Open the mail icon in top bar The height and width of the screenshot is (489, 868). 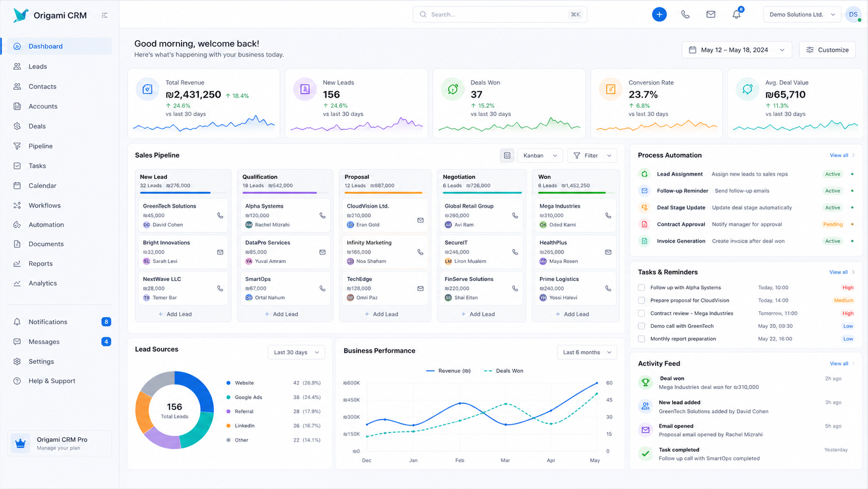711,15
